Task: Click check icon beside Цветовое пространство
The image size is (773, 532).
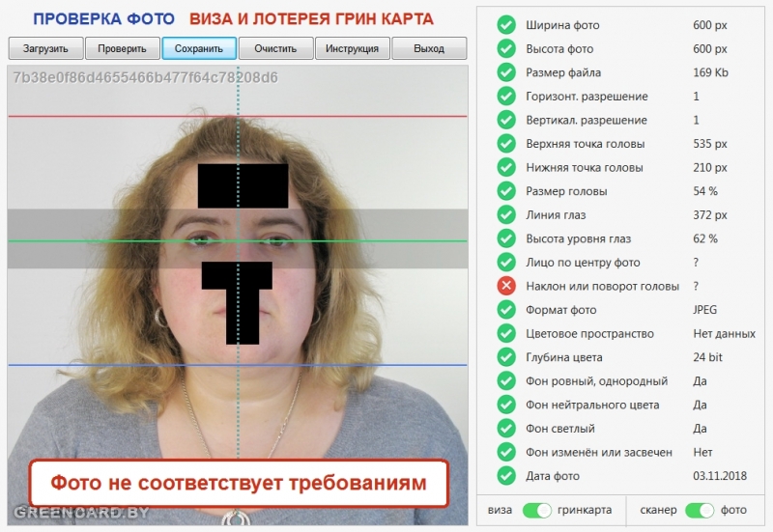Action: (506, 333)
